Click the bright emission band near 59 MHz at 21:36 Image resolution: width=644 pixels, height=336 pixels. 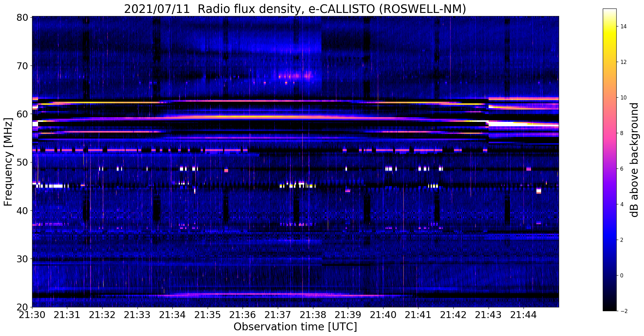click(x=243, y=117)
